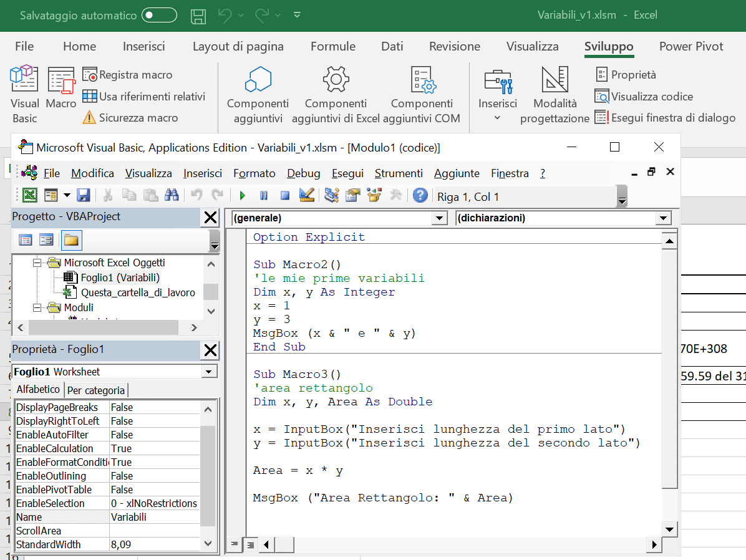This screenshot has height=560, width=746.
Task: Switch to Procedure View button
Action: [234, 544]
